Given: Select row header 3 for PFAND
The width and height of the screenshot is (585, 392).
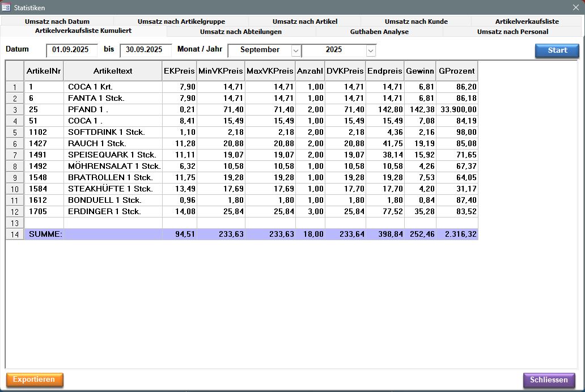Looking at the screenshot, I should (x=15, y=109).
